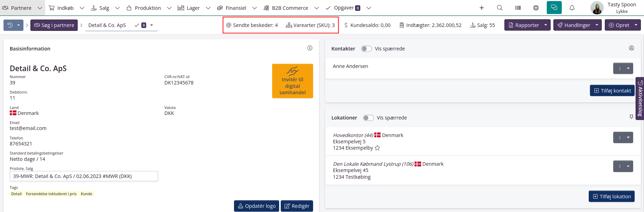Screen dimensions: 644x212
Task: Click the user profile avatar
Action: point(597,8)
